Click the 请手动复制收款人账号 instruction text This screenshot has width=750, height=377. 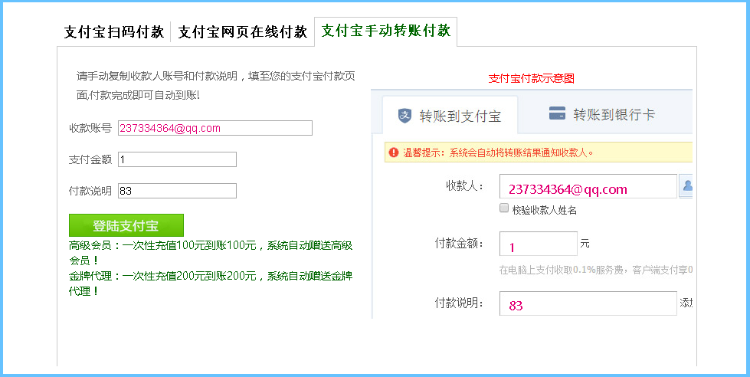pyautogui.click(x=216, y=85)
